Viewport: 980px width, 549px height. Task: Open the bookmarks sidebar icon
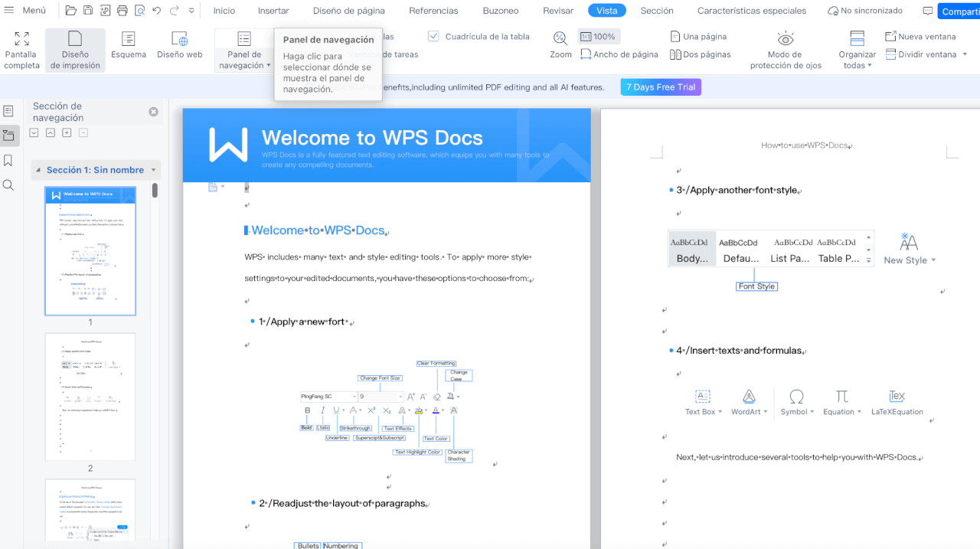8,160
